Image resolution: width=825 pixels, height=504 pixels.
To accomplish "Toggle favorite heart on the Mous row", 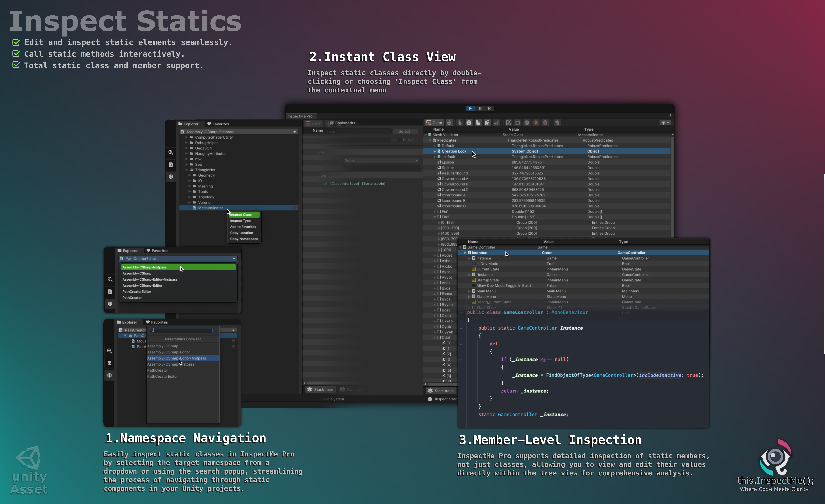I will click(233, 341).
